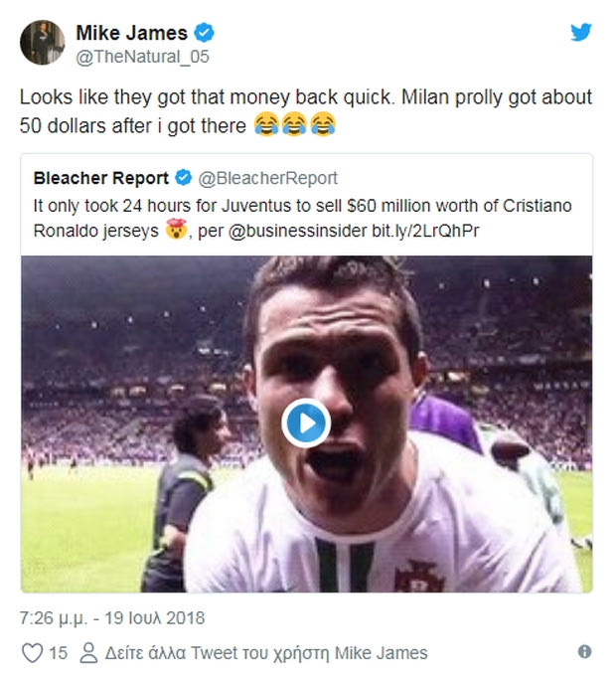The image size is (616, 679).
Task: Click the like count of 15
Action: (58, 653)
